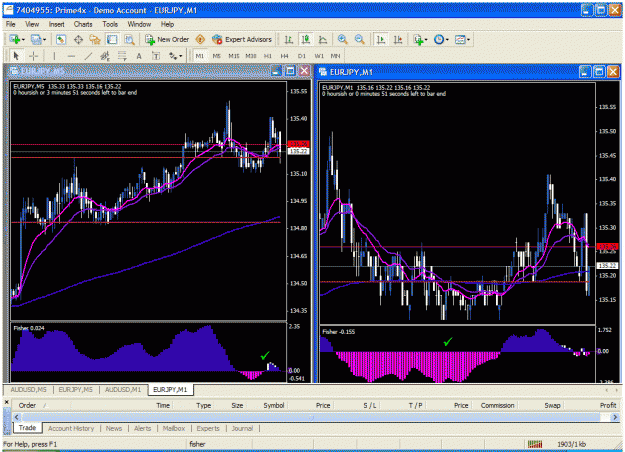Zoom out on the chart
Screen dimensions: 625x452
pos(360,39)
